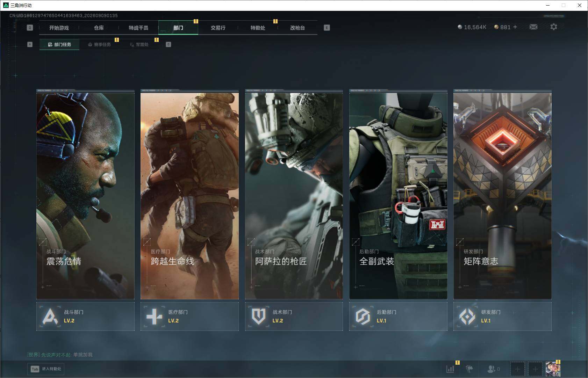
Task: Switch to the 仓库 tab
Action: (x=99, y=28)
